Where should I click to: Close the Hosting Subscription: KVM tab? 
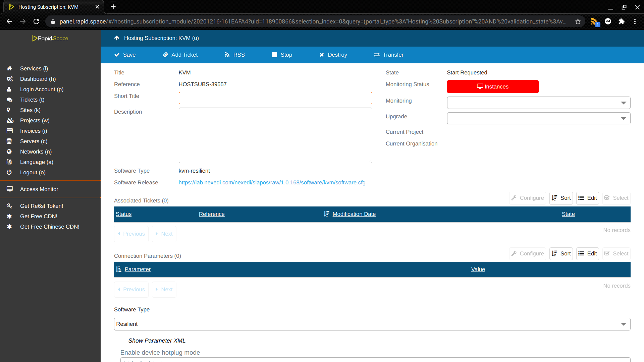(x=97, y=7)
